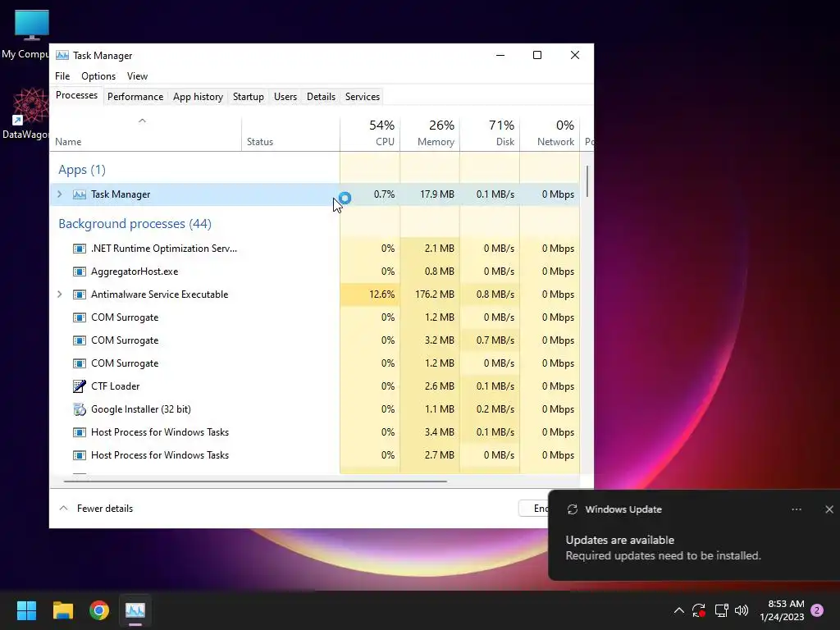This screenshot has height=630, width=840.
Task: Open the clock showing 8:53 AM
Action: click(782, 610)
